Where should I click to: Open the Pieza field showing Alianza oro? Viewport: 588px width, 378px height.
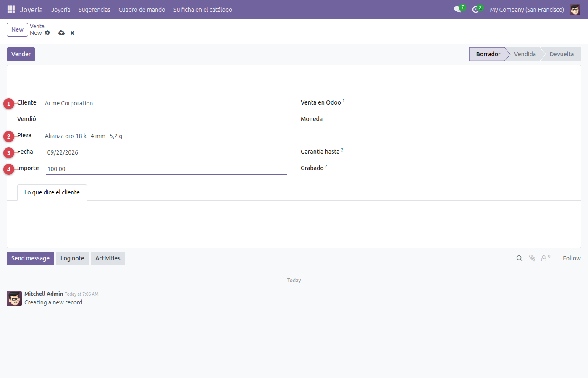(166, 136)
